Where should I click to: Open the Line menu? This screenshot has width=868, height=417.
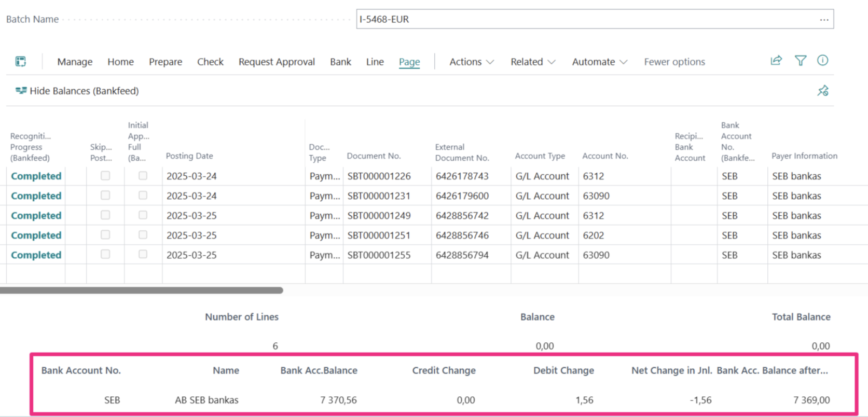pyautogui.click(x=375, y=62)
